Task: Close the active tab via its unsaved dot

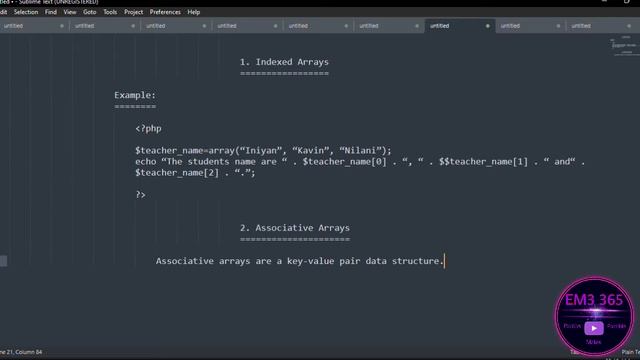Action: [x=487, y=26]
